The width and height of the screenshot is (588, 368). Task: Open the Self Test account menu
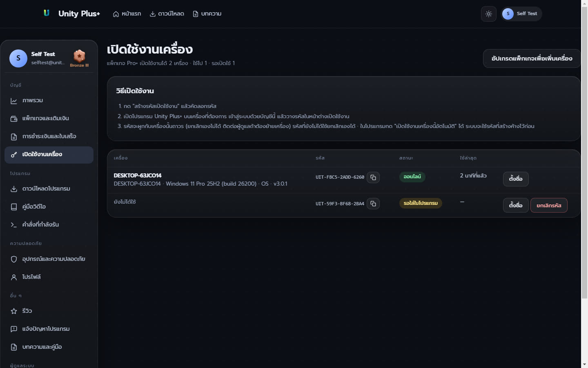[x=521, y=14]
